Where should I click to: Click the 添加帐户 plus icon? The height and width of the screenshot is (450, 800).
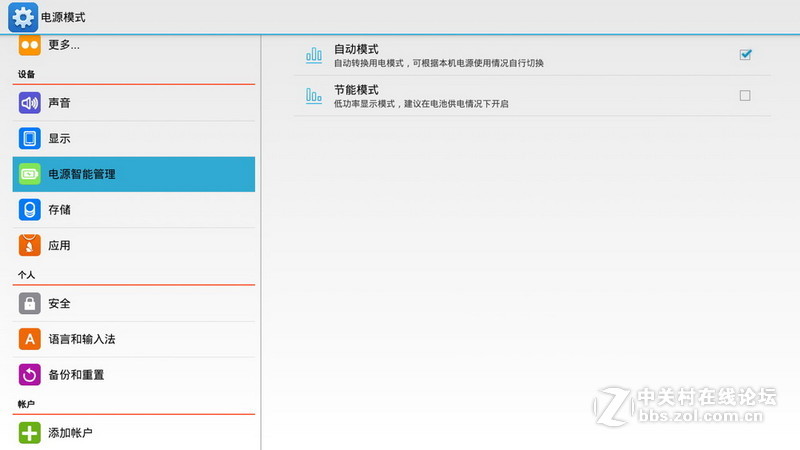pos(30,433)
